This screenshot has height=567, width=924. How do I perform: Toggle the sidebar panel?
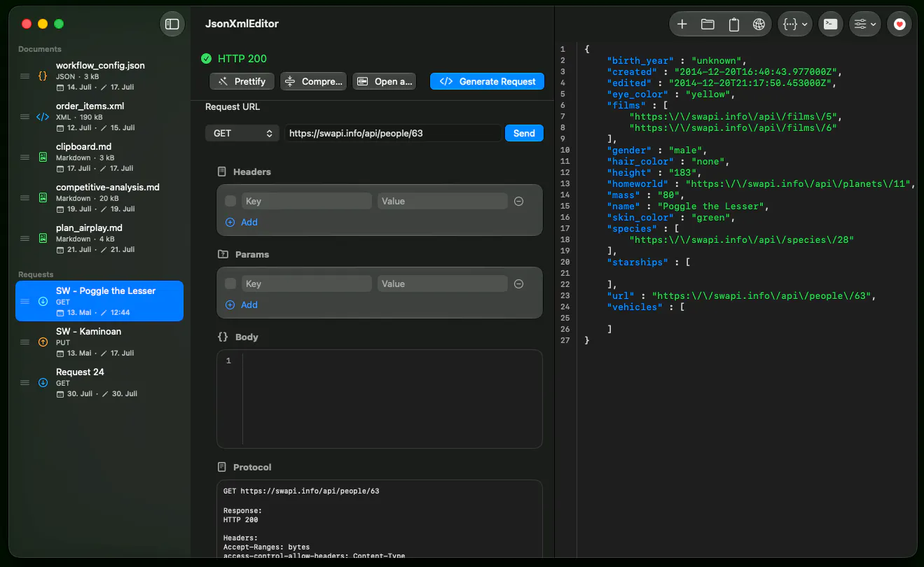172,24
